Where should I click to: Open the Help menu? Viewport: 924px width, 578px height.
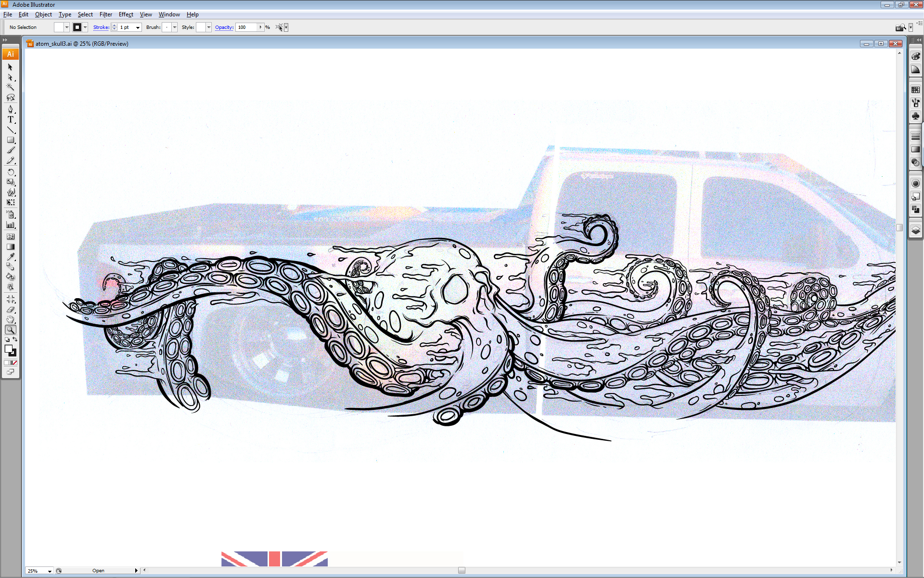pos(192,14)
